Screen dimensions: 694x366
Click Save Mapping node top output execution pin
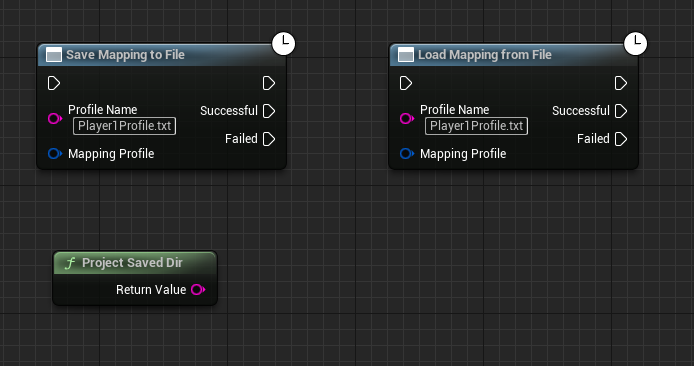[269, 83]
